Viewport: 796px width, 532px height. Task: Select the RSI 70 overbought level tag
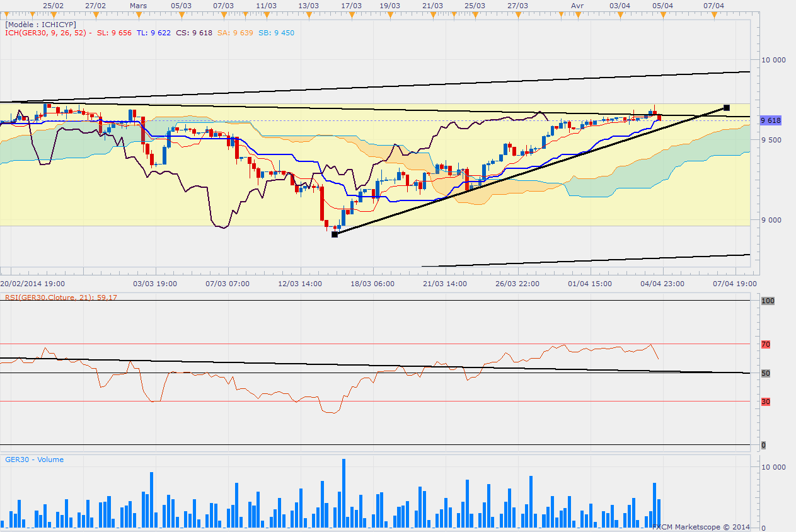pos(766,344)
